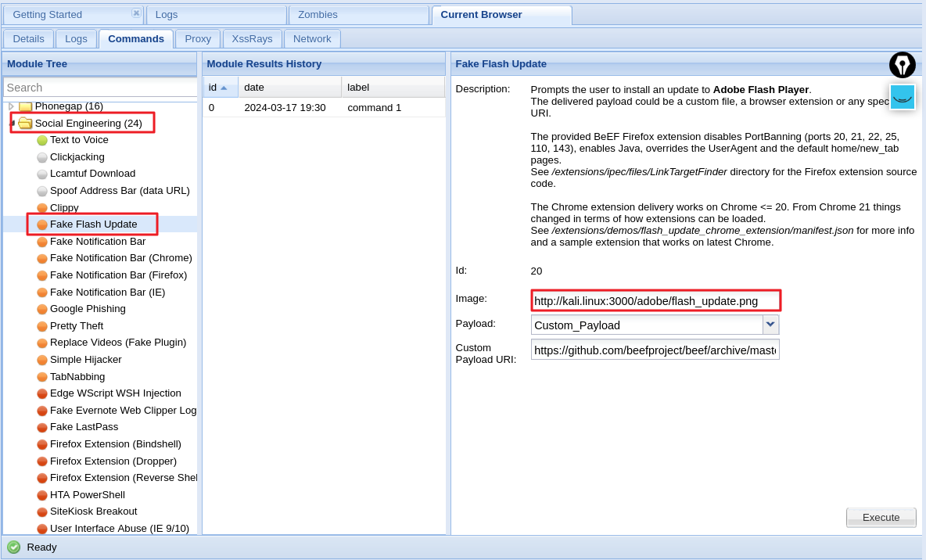Click the label column header

coord(393,87)
